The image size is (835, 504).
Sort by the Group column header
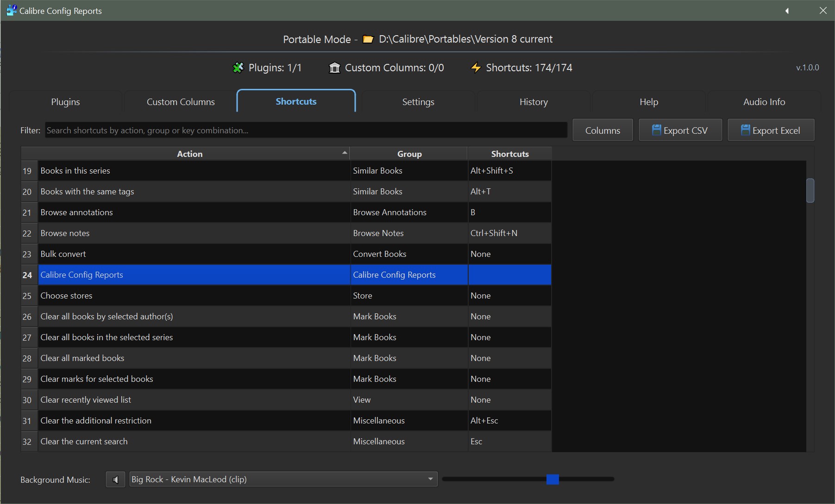click(409, 154)
